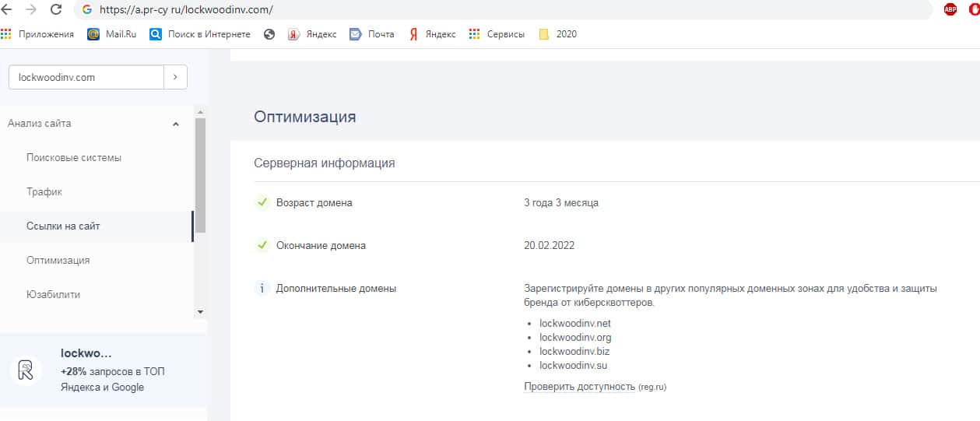The width and height of the screenshot is (980, 421).
Task: Click the R logo in promo banner
Action: click(x=26, y=369)
